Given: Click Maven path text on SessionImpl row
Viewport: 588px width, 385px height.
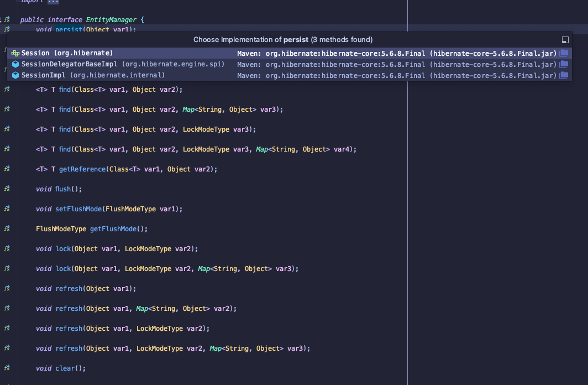Looking at the screenshot, I should coord(397,75).
